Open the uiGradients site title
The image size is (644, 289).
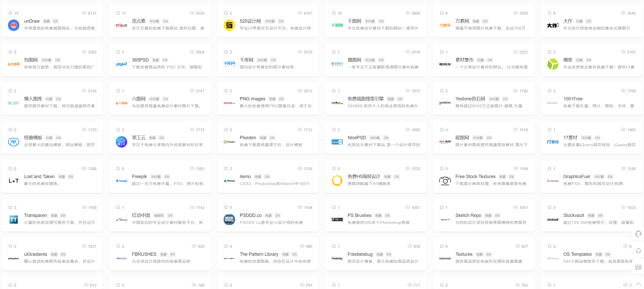36,254
